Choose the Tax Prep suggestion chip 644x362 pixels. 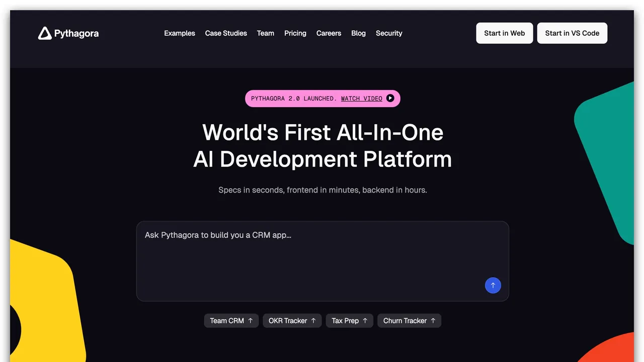(350, 321)
